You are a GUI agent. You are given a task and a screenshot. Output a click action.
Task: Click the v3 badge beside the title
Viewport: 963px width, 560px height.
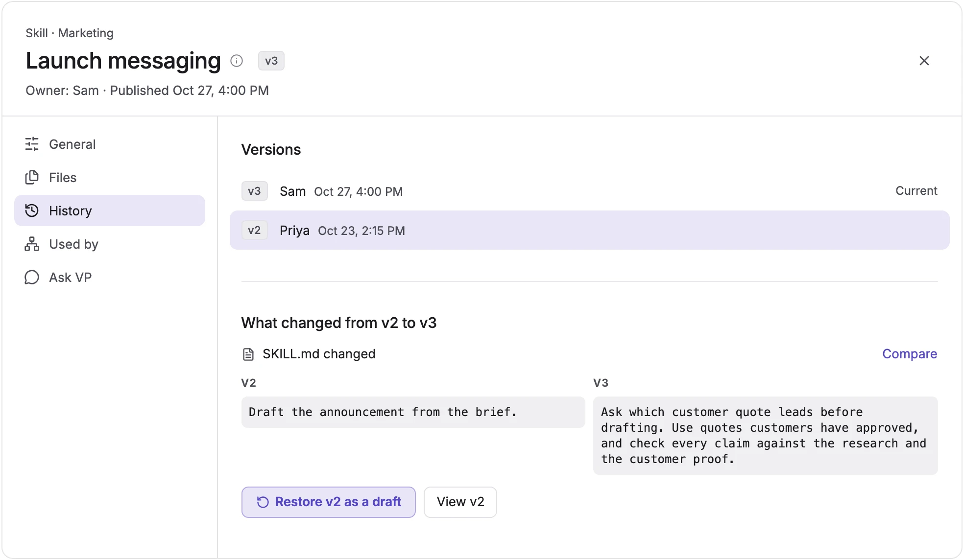pyautogui.click(x=271, y=61)
